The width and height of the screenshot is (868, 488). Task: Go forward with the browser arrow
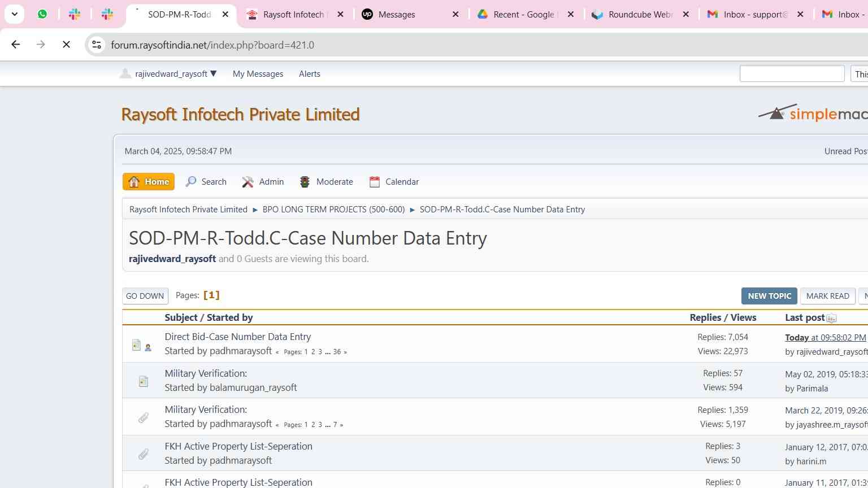click(x=41, y=45)
